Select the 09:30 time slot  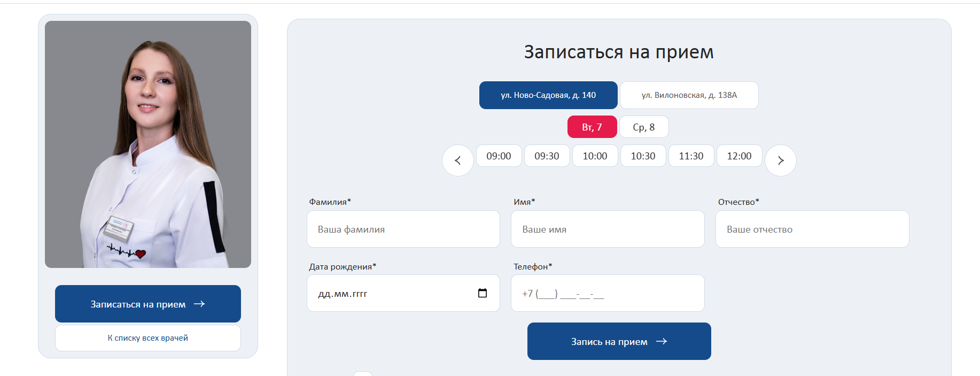(x=547, y=156)
